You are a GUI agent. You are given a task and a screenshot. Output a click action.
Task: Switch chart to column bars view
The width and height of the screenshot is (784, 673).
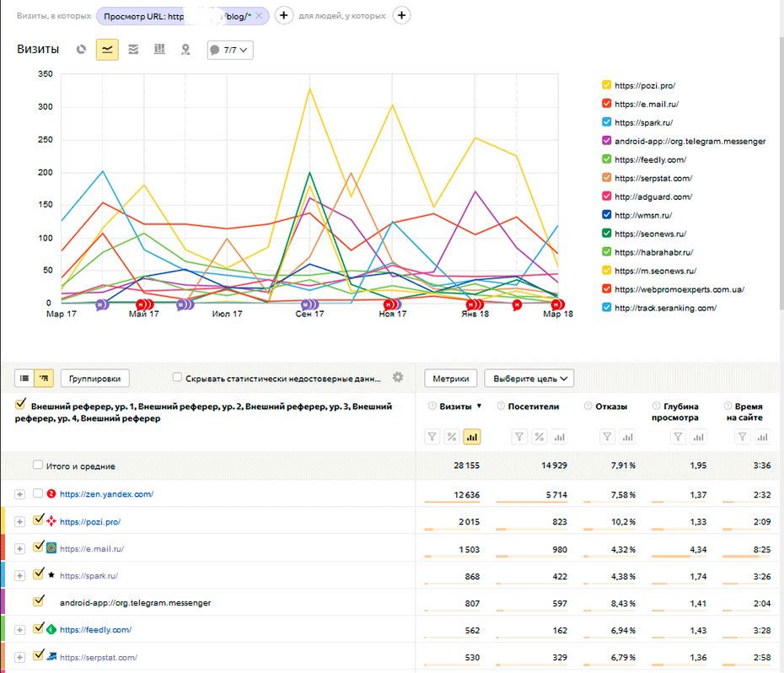click(x=159, y=50)
